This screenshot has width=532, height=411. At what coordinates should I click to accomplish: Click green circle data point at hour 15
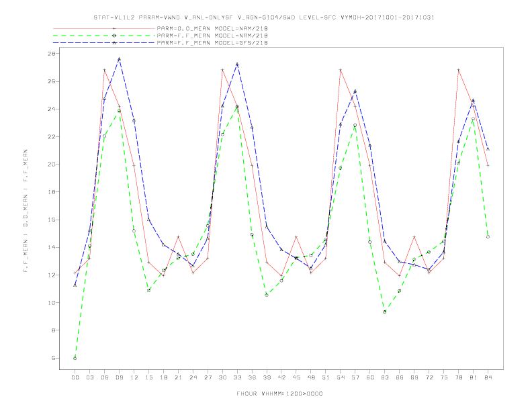tap(148, 290)
